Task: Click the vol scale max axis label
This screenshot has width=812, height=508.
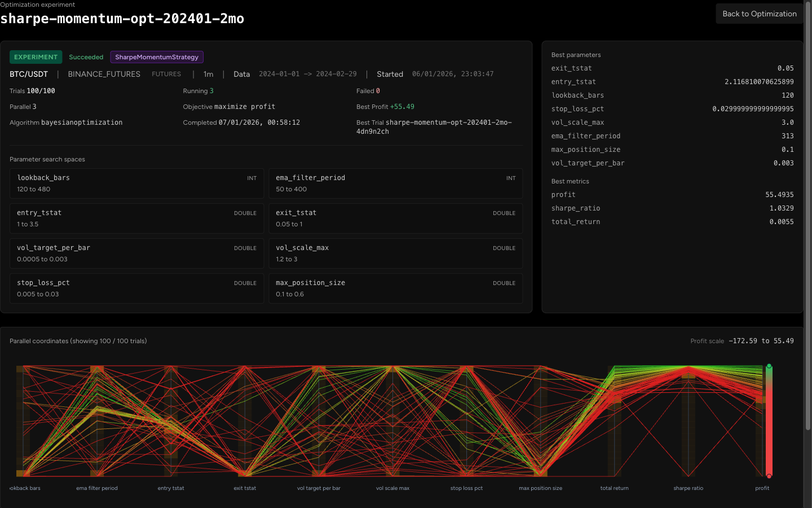Action: click(x=392, y=488)
